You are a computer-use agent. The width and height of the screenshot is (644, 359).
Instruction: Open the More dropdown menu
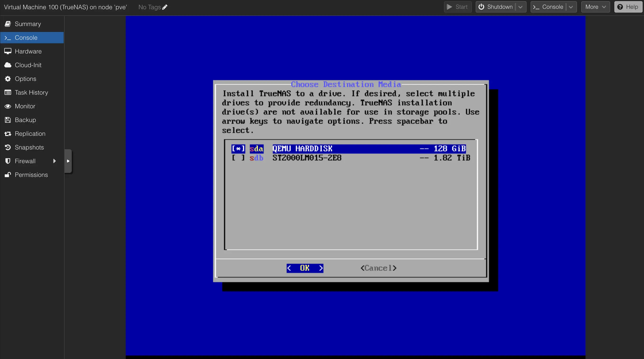pos(596,7)
